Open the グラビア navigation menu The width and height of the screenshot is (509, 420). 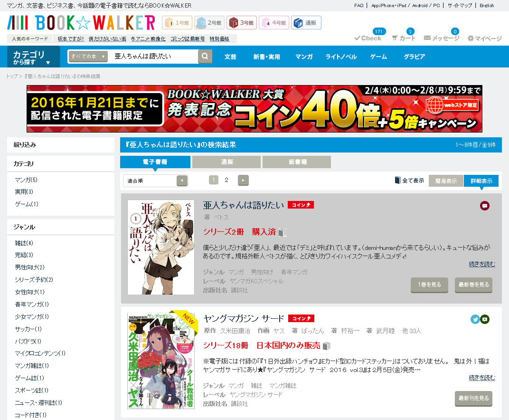click(414, 57)
